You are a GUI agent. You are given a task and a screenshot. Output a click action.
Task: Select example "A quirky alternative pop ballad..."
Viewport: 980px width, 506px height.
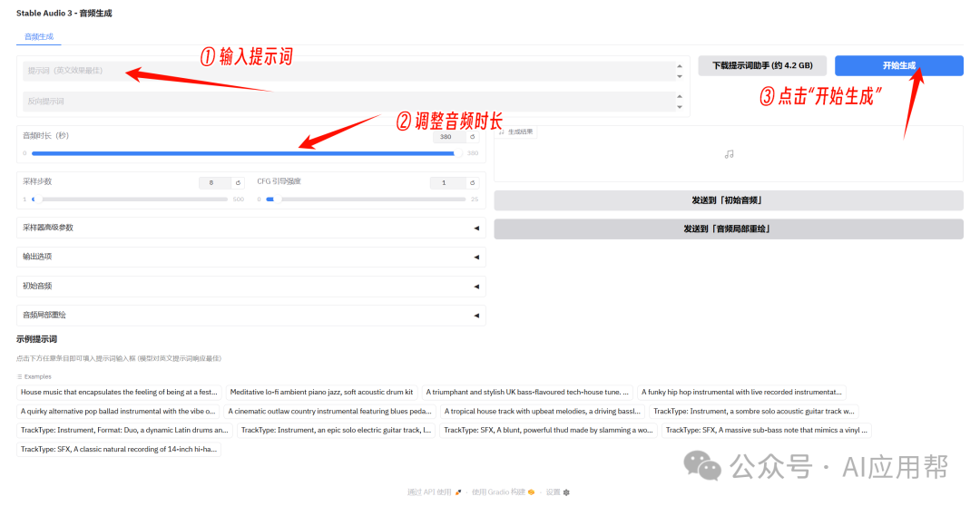coord(117,411)
